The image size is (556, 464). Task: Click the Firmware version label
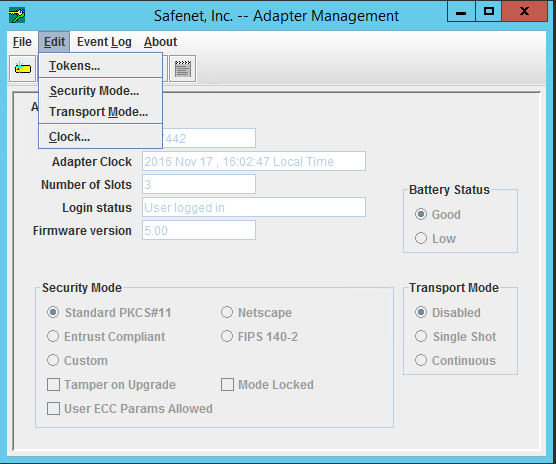click(82, 231)
